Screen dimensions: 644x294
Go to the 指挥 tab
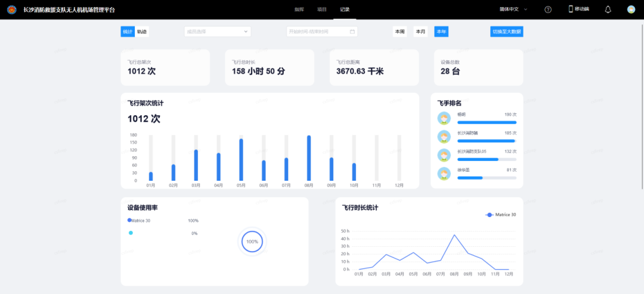click(x=299, y=10)
